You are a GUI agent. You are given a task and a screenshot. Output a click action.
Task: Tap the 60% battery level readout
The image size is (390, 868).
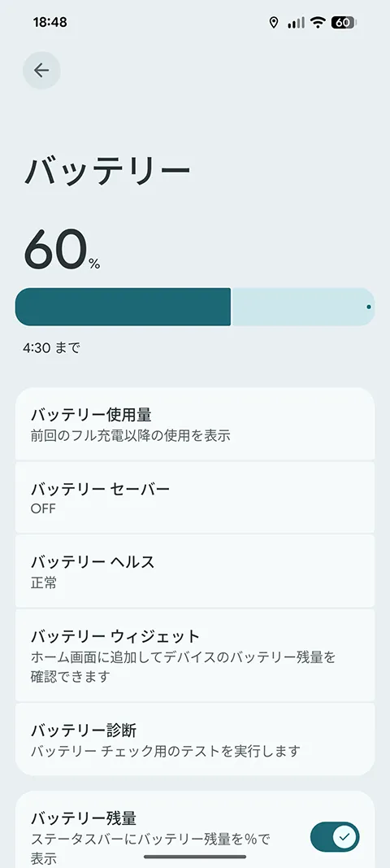[x=62, y=251]
